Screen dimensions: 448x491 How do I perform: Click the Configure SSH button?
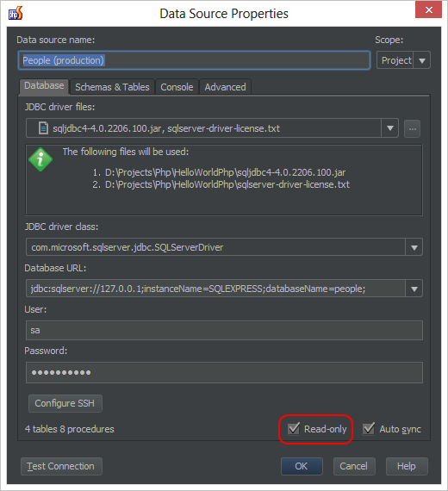(65, 403)
